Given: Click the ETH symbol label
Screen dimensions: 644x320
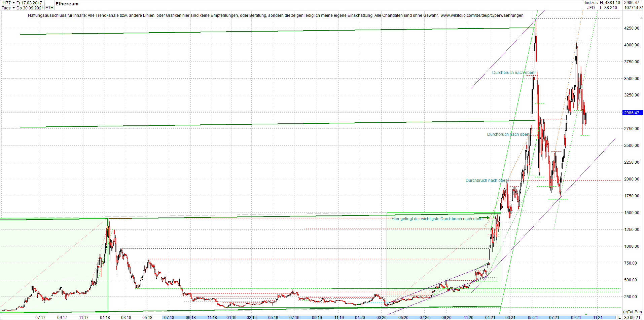Looking at the screenshot, I should pyautogui.click(x=49, y=7).
